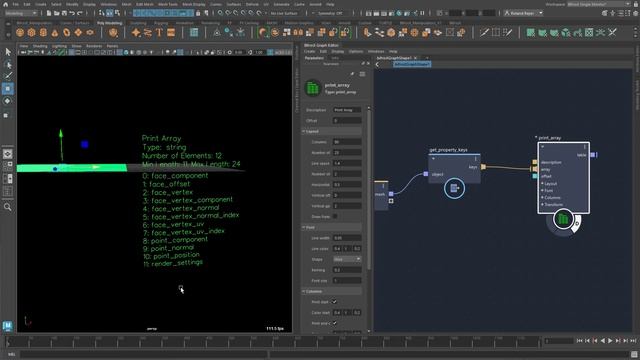Click the Line width value field
This screenshot has width=640, height=360.
[347, 238]
